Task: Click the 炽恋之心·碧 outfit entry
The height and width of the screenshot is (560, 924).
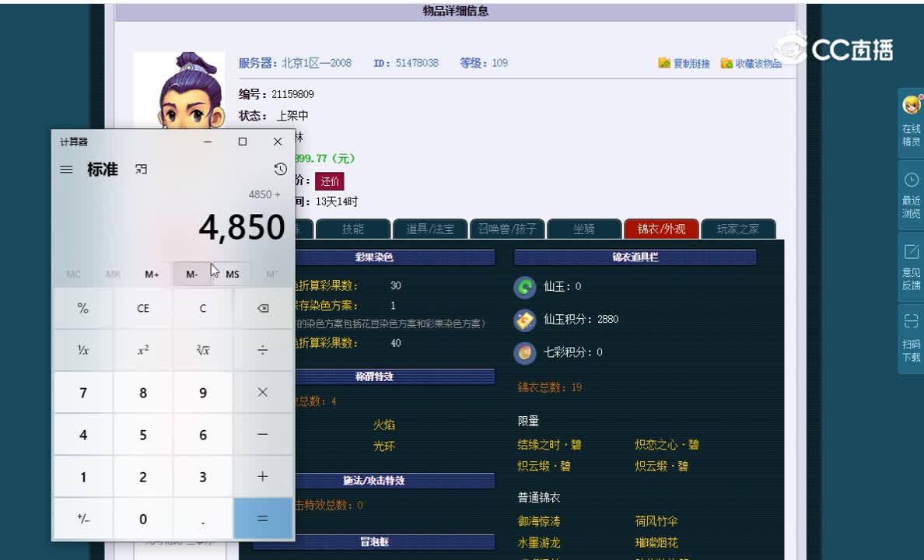Action: coord(667,444)
